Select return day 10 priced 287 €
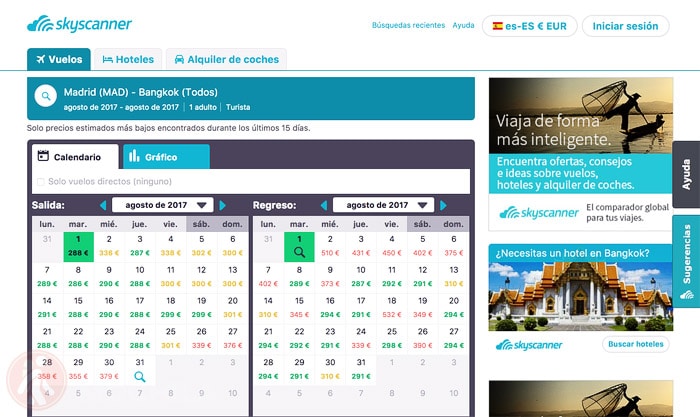 [361, 277]
